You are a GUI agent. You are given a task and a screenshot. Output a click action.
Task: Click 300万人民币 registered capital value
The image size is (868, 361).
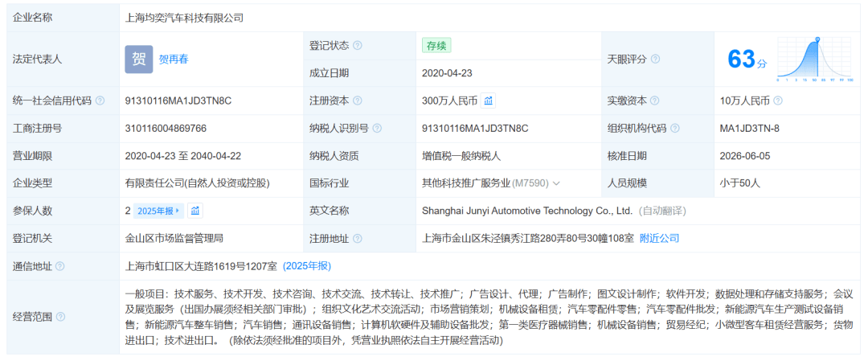pyautogui.click(x=449, y=101)
